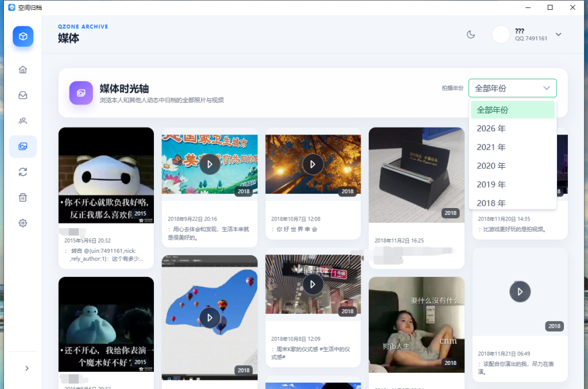Viewport: 588px width, 389px height.
Task: Choose 2021 年 from year list
Action: 512,148
